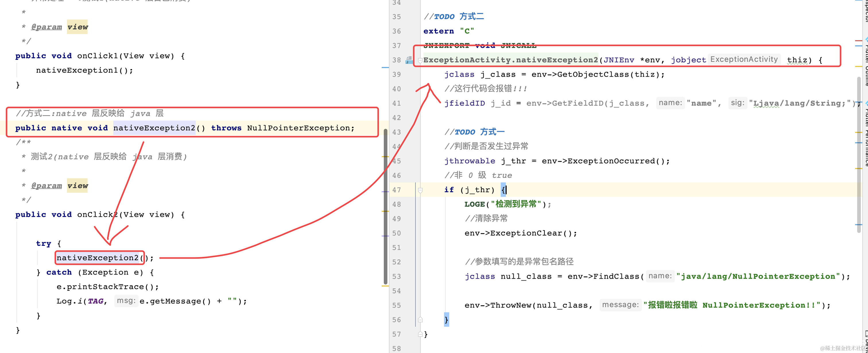
Task: Open the Device tool window icon at bottom right
Action: 866,334
